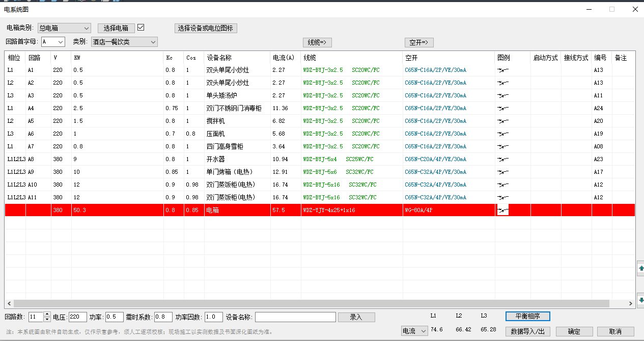Select the 图例 column header
This screenshot has height=341, width=644.
[513, 58]
